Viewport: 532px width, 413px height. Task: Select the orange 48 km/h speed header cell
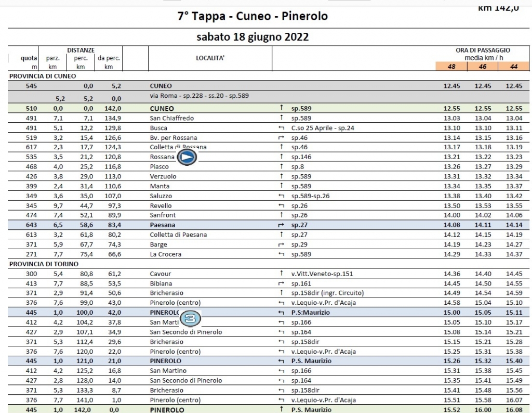(451, 67)
